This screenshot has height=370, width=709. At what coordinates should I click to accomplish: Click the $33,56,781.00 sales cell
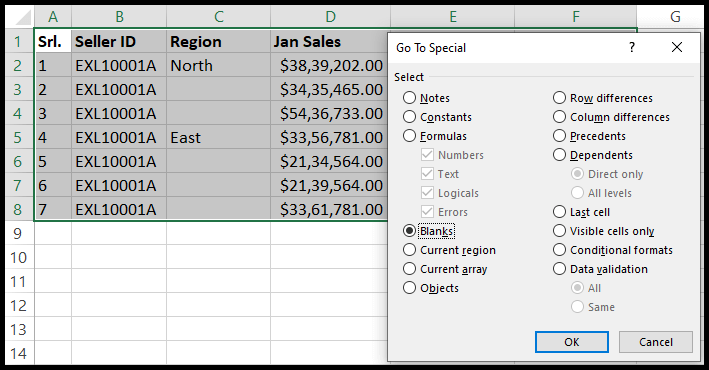[329, 138]
